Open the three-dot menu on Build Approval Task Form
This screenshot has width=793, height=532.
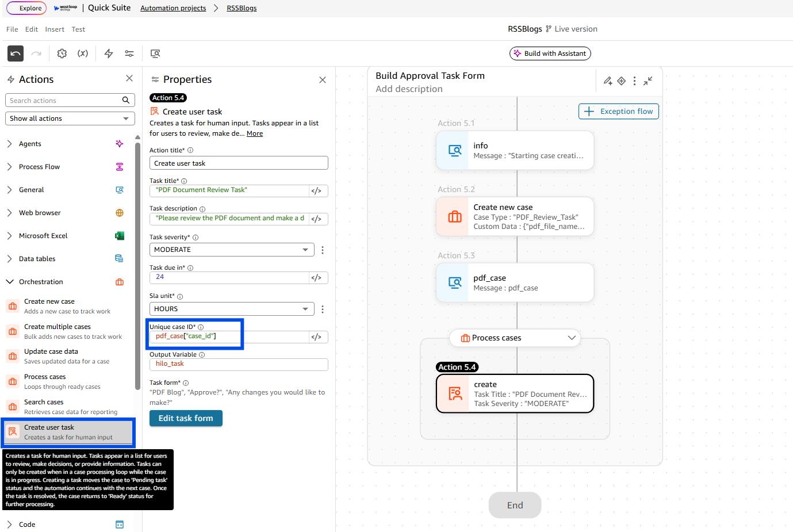634,81
